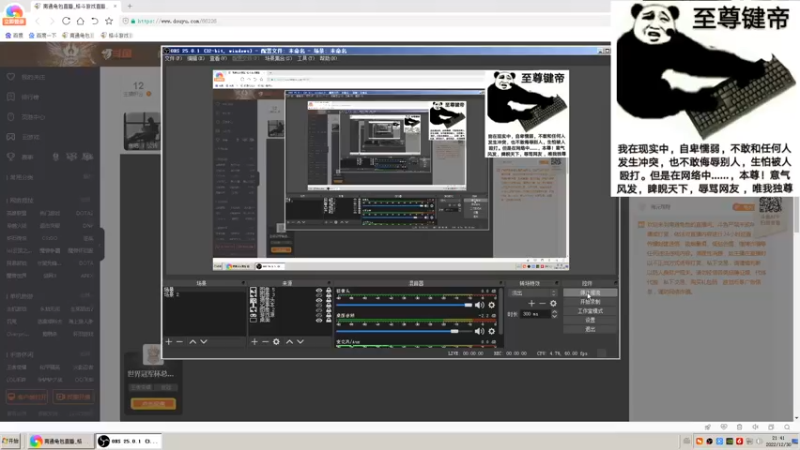
Task: Switch to the OBS taskbar item
Action: click(x=128, y=441)
